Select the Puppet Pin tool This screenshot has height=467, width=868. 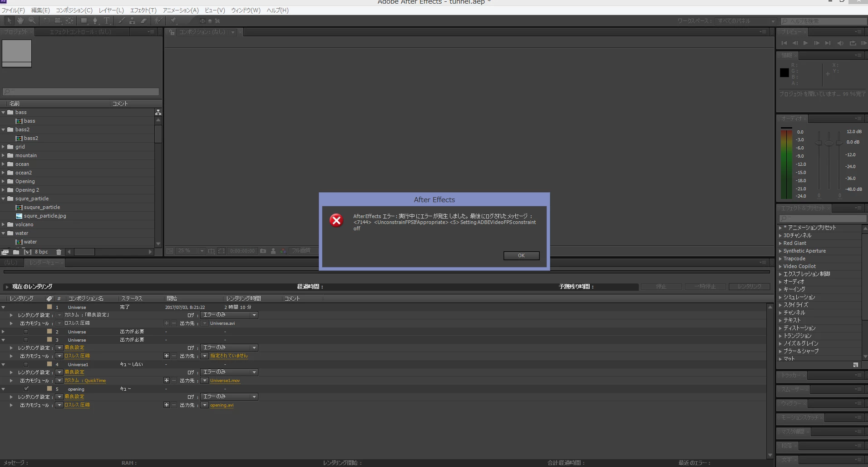click(173, 20)
